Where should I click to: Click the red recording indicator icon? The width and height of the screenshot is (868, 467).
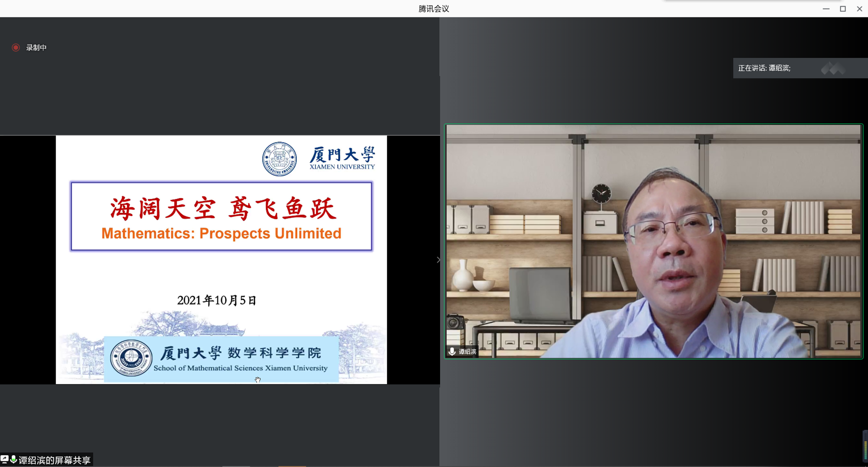(16, 48)
